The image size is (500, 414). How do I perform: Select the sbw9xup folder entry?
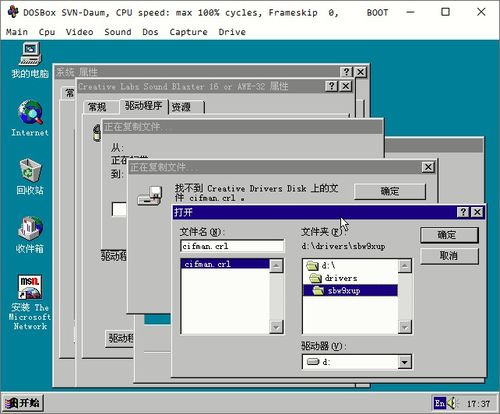(351, 291)
